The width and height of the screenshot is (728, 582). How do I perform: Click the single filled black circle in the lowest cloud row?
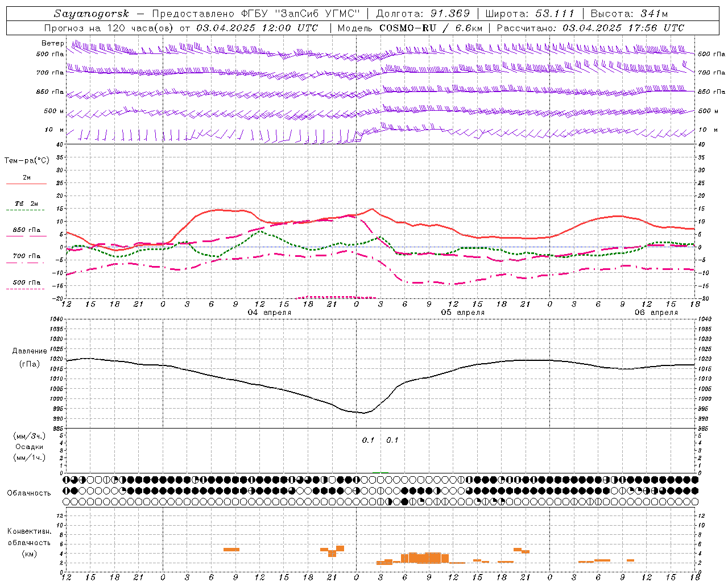405,502
